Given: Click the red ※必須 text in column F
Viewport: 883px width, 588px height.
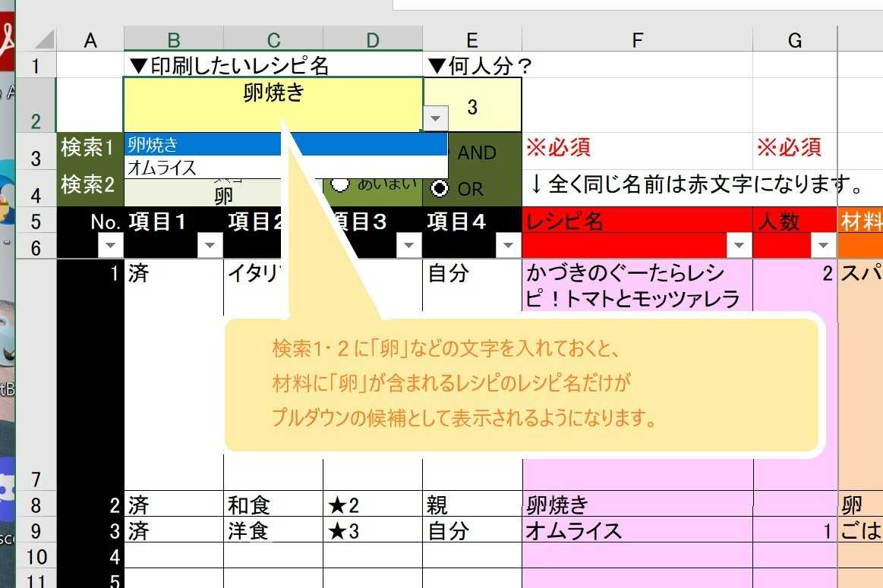Looking at the screenshot, I should click(558, 147).
